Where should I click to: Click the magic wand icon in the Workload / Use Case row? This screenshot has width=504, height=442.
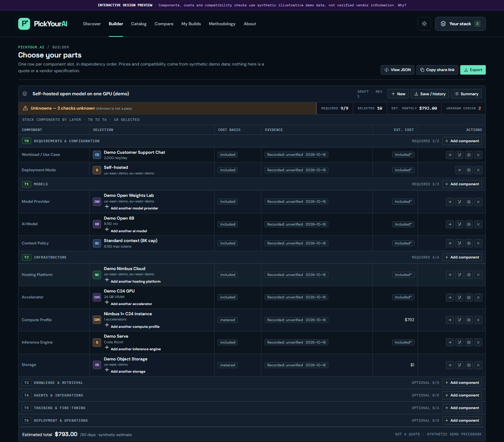pyautogui.click(x=460, y=155)
